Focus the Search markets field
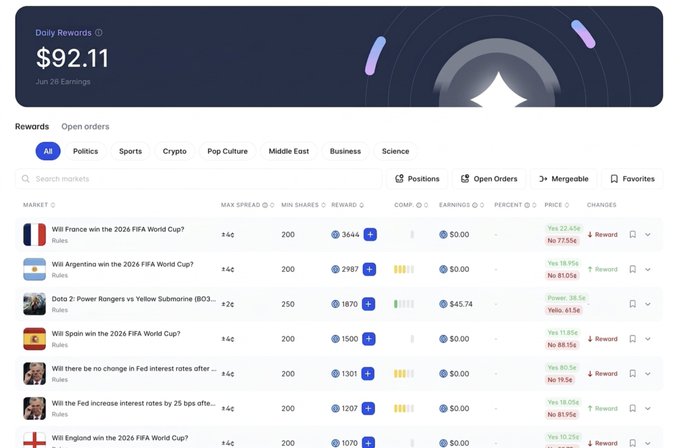 click(199, 179)
